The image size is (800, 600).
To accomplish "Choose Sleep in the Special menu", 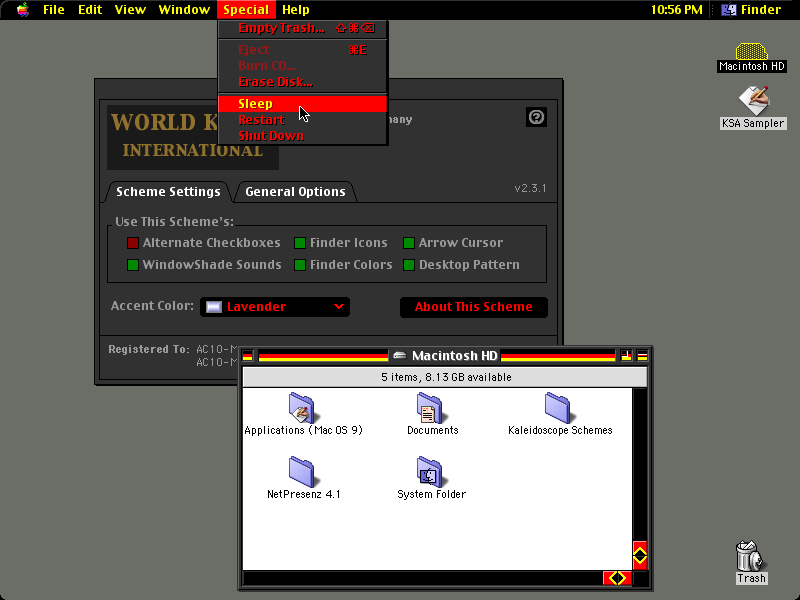I will click(x=303, y=104).
